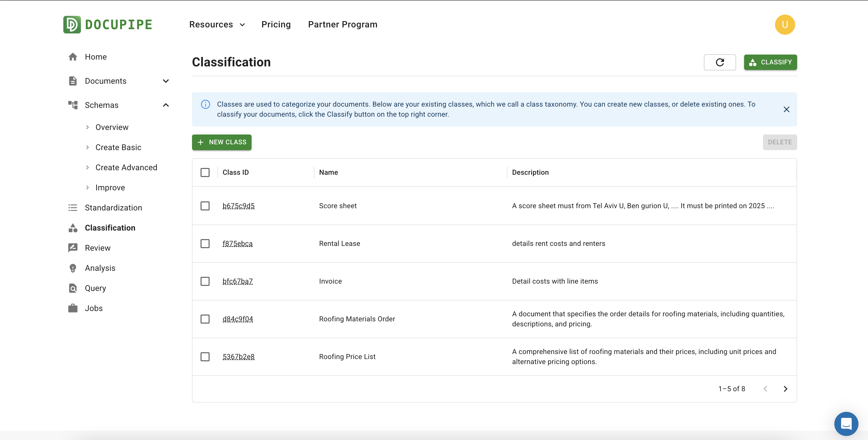Go to Standardization in sidebar
This screenshot has width=868, height=440.
113,208
